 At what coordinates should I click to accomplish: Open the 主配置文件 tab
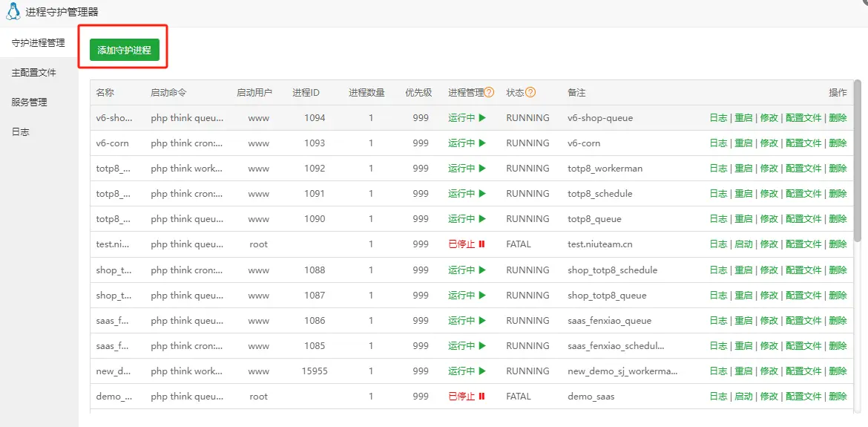tap(33, 73)
